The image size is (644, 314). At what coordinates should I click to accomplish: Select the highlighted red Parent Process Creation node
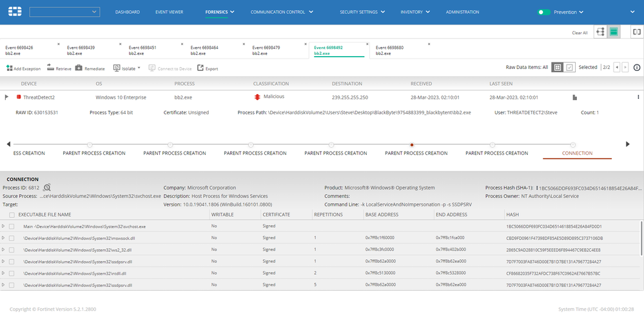pyautogui.click(x=411, y=144)
